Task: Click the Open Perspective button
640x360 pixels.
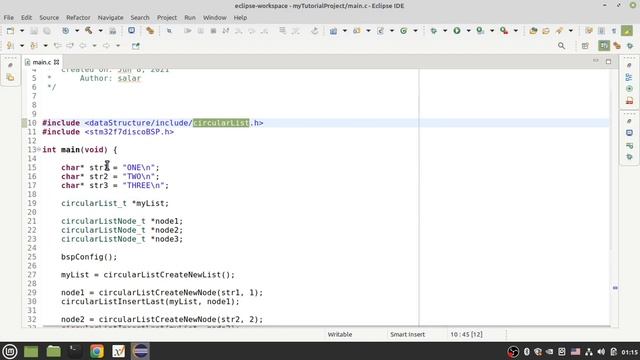Action: tap(585, 46)
